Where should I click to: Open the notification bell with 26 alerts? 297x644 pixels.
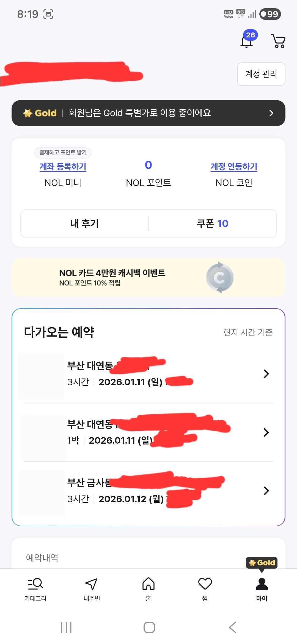pos(246,41)
